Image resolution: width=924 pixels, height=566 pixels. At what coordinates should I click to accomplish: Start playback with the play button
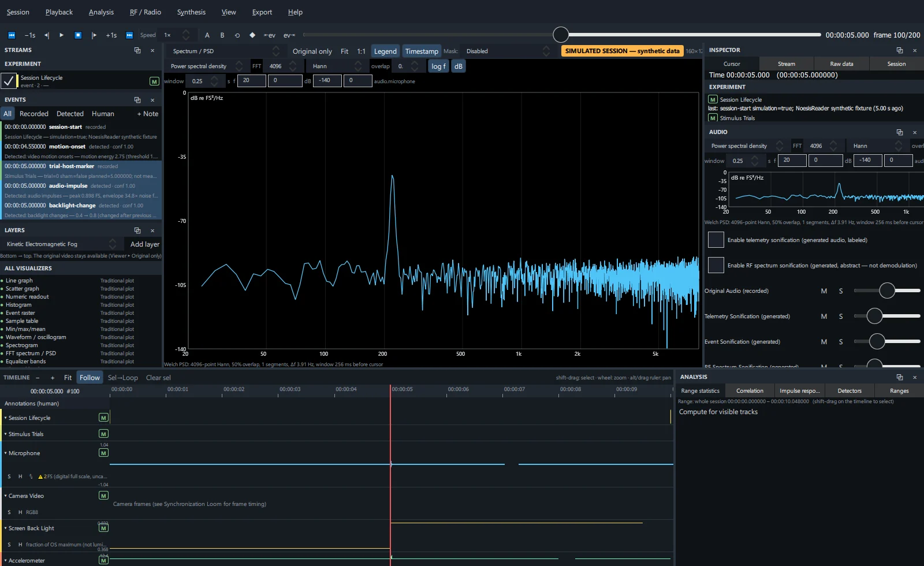pos(62,35)
